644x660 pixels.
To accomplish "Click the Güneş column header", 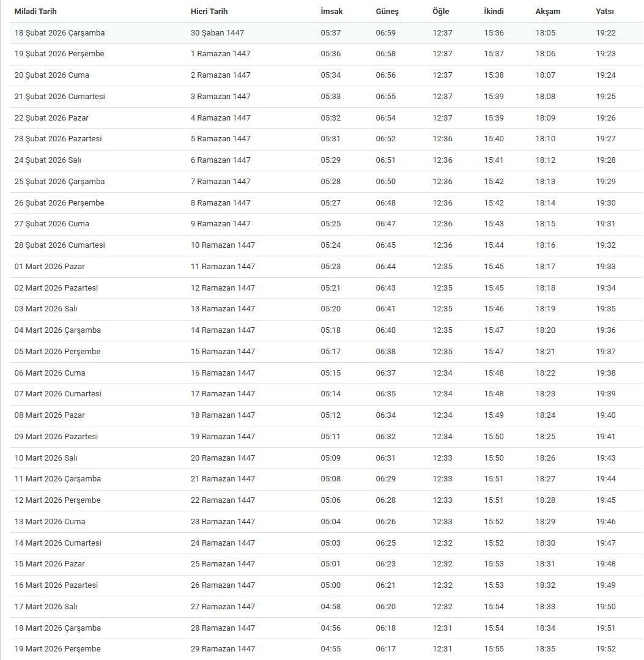I will tap(387, 12).
